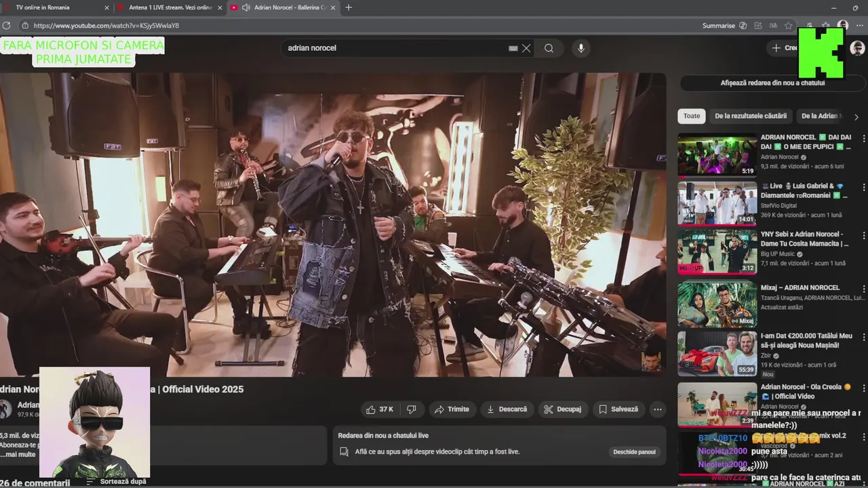
Task: Open options for 'Ola Creola' suggested video
Action: pos(863,388)
